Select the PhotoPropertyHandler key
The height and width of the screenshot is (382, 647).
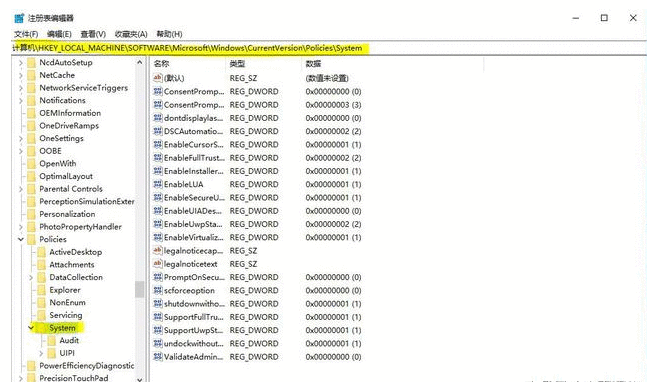tap(80, 227)
